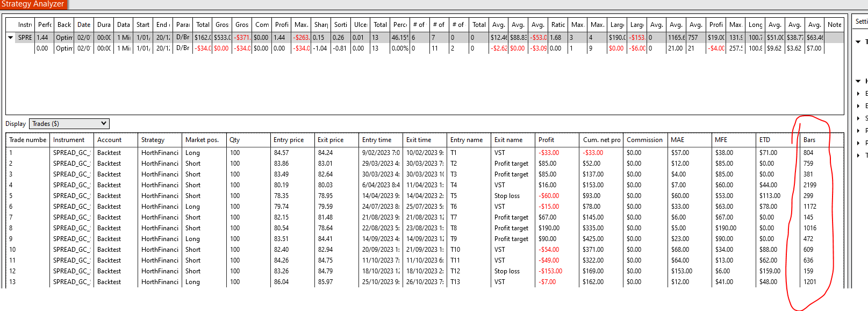868x311 pixels.
Task: Click the Perc column header
Action: [400, 25]
